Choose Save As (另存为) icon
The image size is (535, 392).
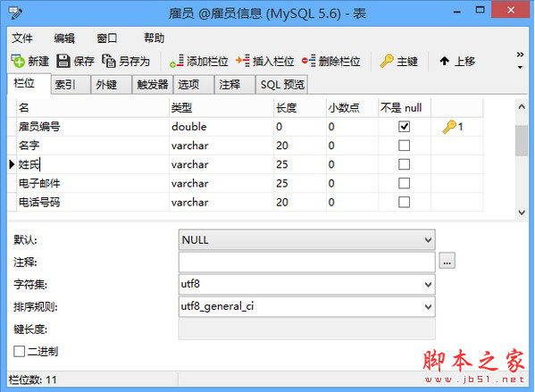click(109, 61)
